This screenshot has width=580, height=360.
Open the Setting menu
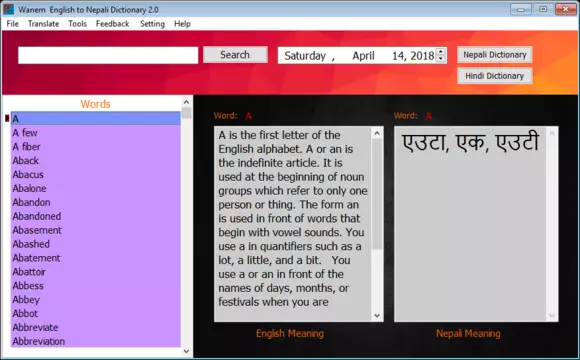(x=152, y=24)
